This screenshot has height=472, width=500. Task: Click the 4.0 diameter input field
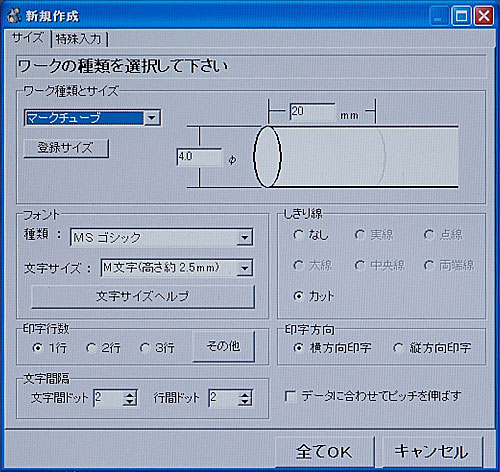tap(199, 157)
